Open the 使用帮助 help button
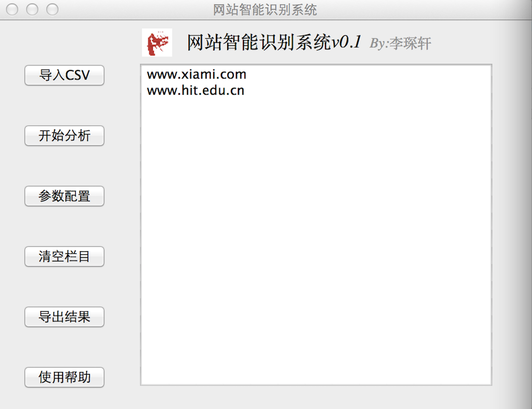This screenshot has height=409, width=532. [x=64, y=377]
